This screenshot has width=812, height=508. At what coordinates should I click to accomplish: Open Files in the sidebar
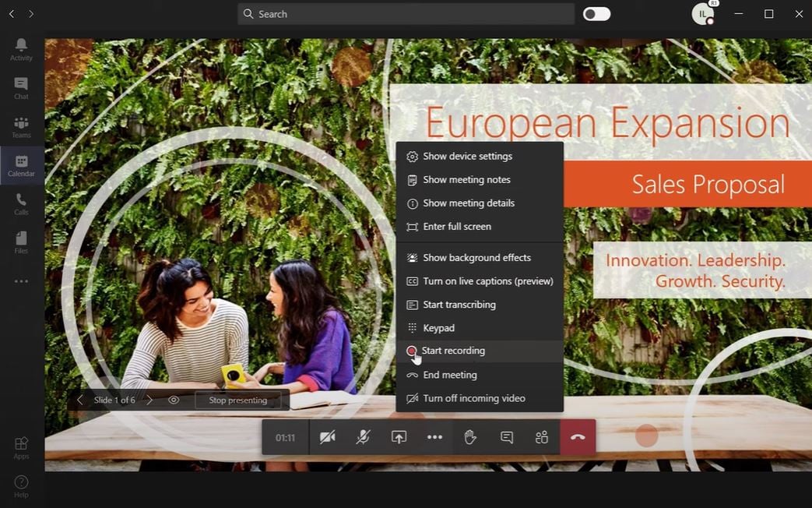21,242
